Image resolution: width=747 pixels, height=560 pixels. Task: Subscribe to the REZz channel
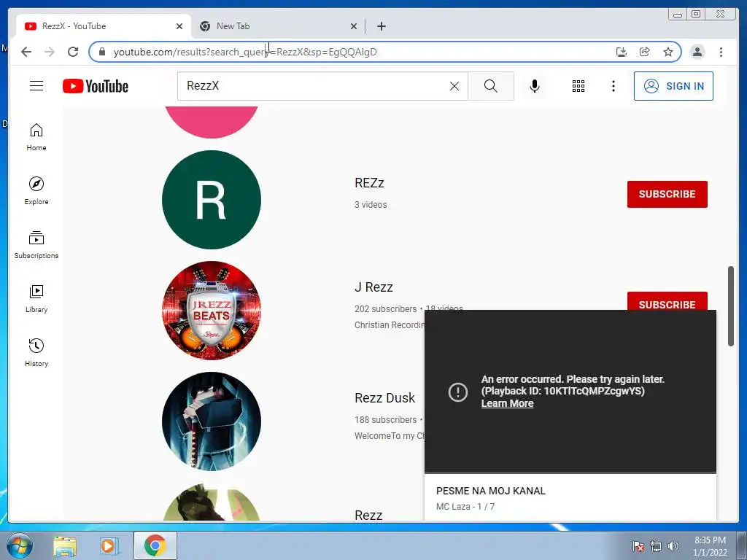tap(667, 194)
